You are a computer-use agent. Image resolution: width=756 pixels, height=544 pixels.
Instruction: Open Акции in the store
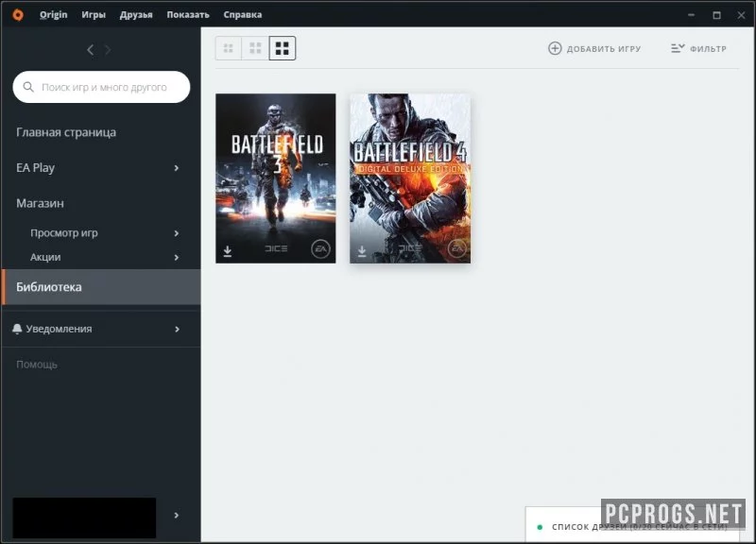coord(45,257)
